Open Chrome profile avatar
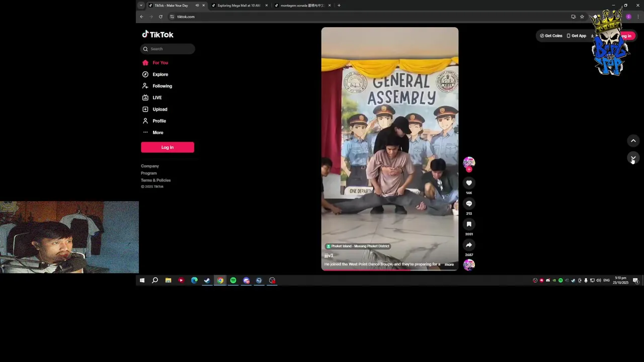The width and height of the screenshot is (644, 362). click(628, 17)
